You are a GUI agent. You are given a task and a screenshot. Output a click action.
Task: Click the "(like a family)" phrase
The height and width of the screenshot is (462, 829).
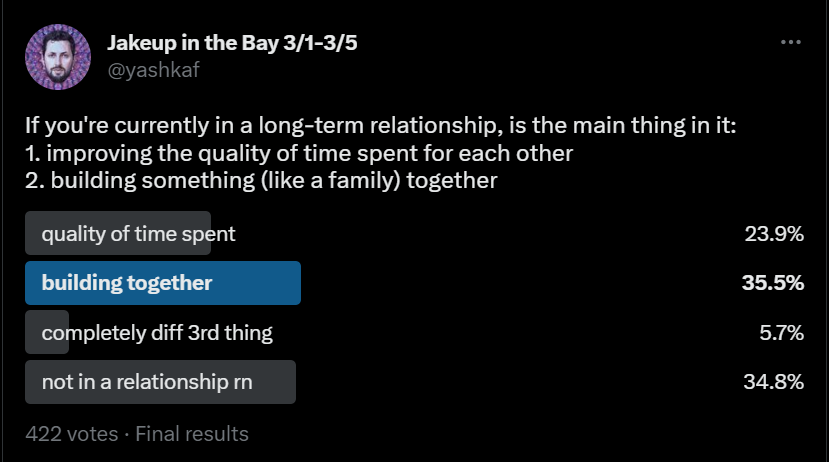(x=331, y=180)
